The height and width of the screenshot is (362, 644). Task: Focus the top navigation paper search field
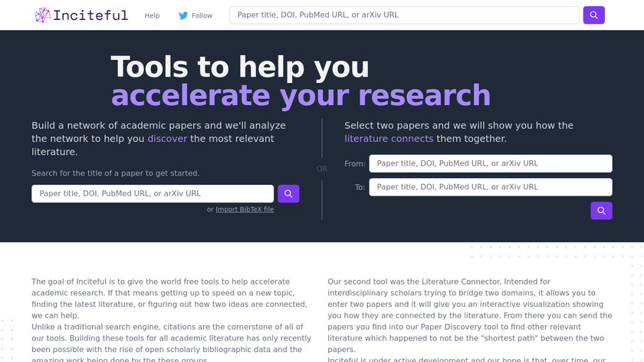404,15
